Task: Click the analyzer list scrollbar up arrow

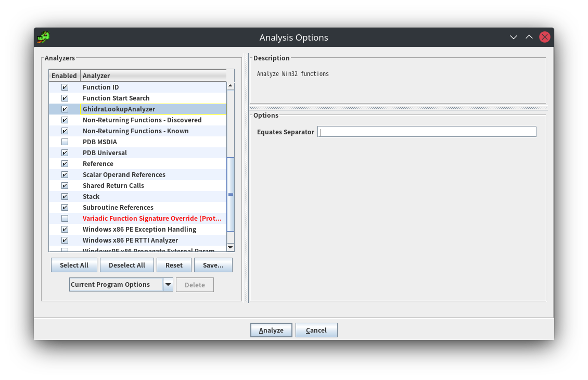Action: [x=231, y=86]
